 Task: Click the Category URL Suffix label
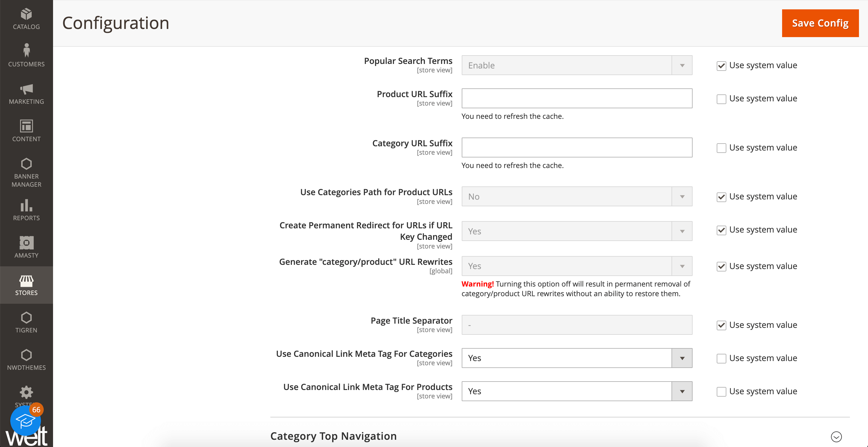412,143
